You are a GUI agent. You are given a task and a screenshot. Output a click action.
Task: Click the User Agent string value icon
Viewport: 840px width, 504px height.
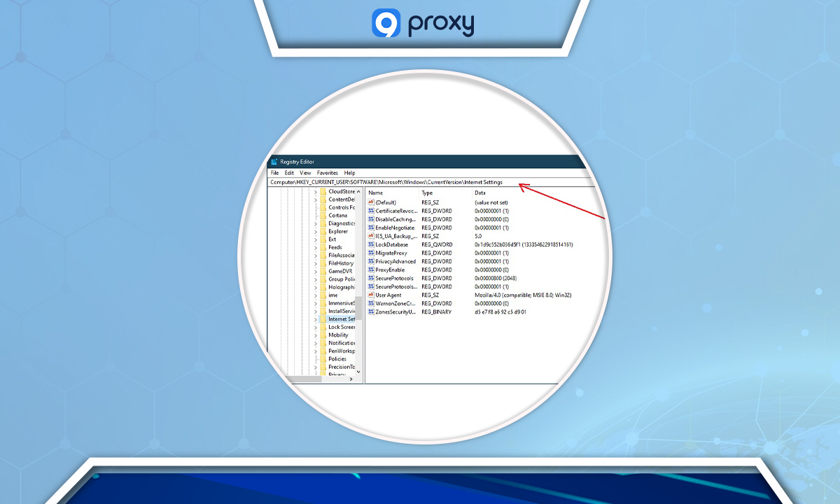(370, 295)
